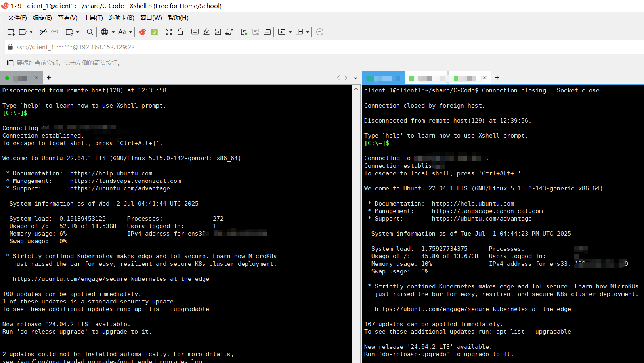Screen dimensions: 644x363
Task: Click https://help.ubuntu.com in left terminal
Action: pyautogui.click(x=111, y=173)
